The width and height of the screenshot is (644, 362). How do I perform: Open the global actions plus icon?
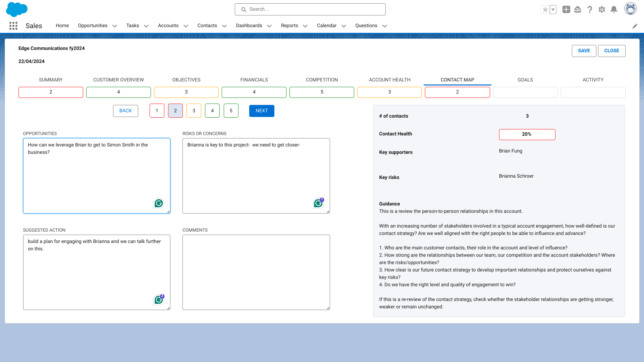pyautogui.click(x=566, y=9)
